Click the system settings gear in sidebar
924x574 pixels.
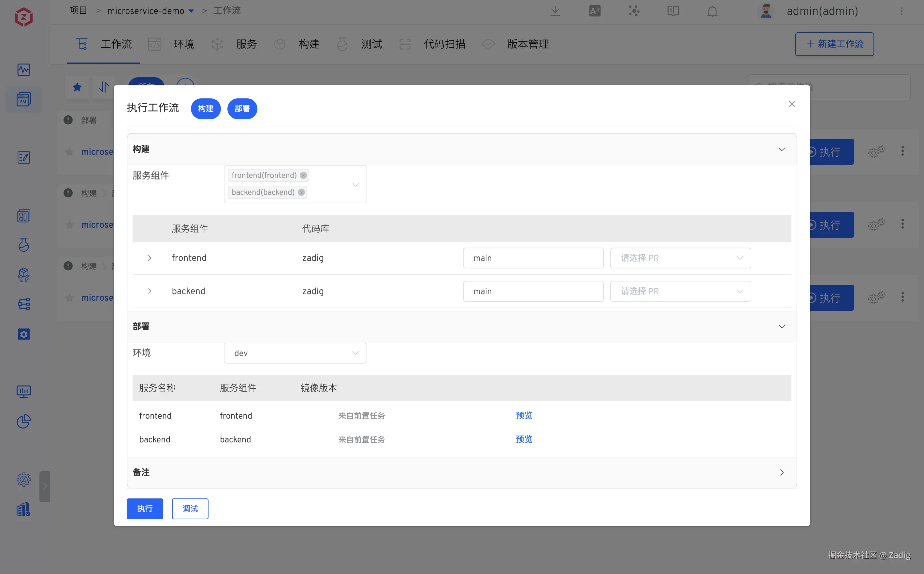click(x=23, y=480)
